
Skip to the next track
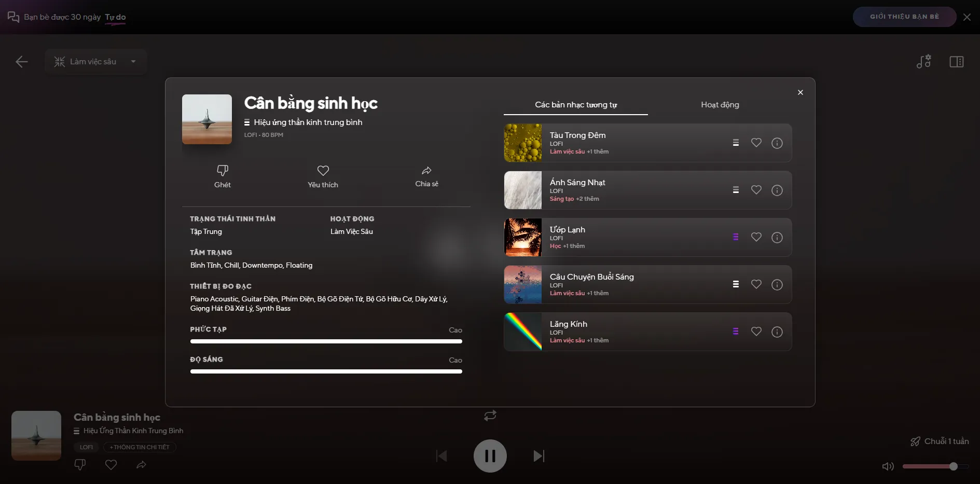coord(539,456)
